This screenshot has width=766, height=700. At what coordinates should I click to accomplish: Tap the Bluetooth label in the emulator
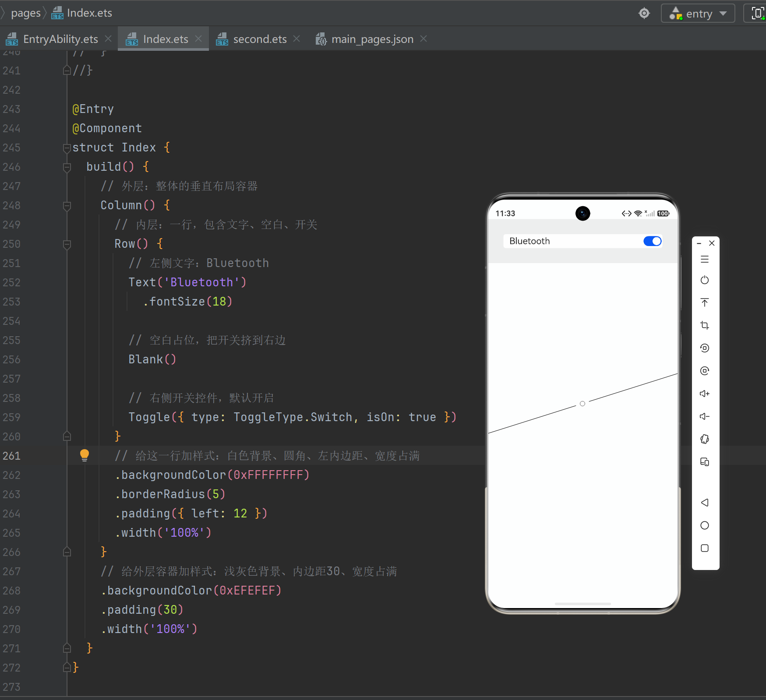[x=529, y=241]
